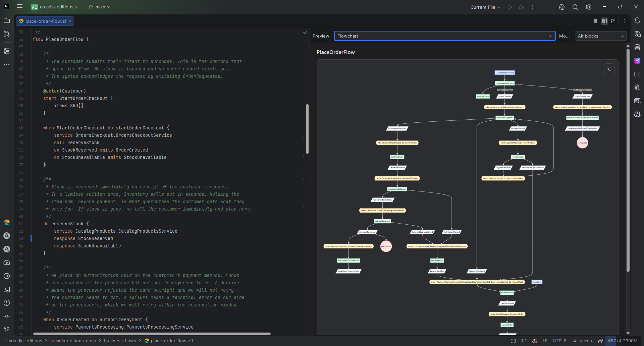The height and width of the screenshot is (346, 644).
Task: Open the Services tool window
Action: (x=7, y=276)
